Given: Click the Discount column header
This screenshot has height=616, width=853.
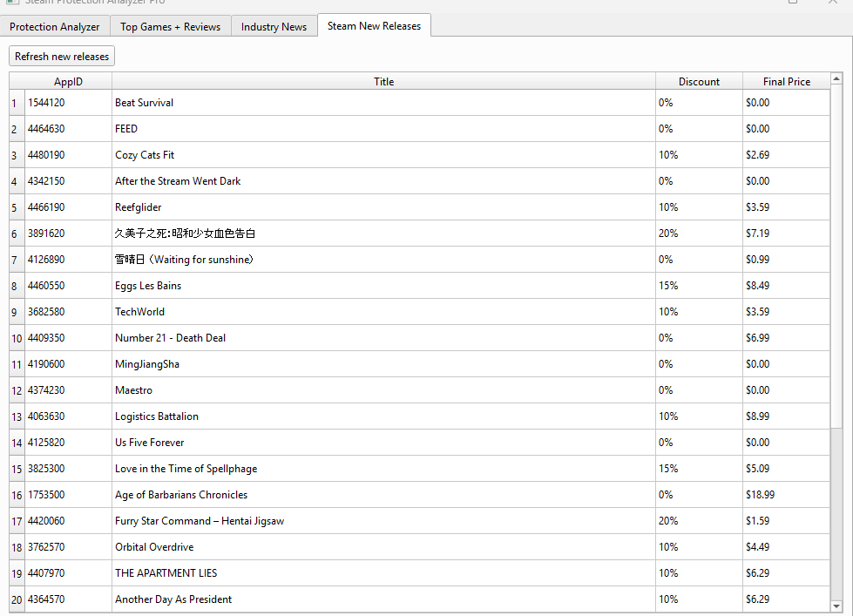Looking at the screenshot, I should coord(699,81).
